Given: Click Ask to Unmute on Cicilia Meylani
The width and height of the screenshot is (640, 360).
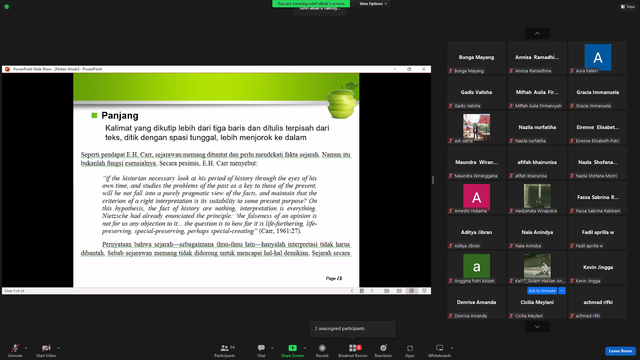Looking at the screenshot, I should pyautogui.click(x=542, y=291).
